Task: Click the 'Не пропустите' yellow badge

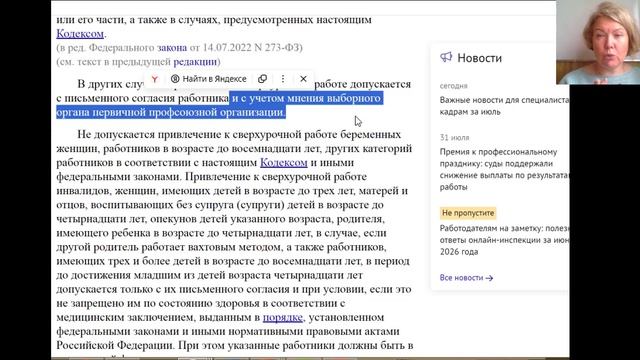Action: coord(468,213)
